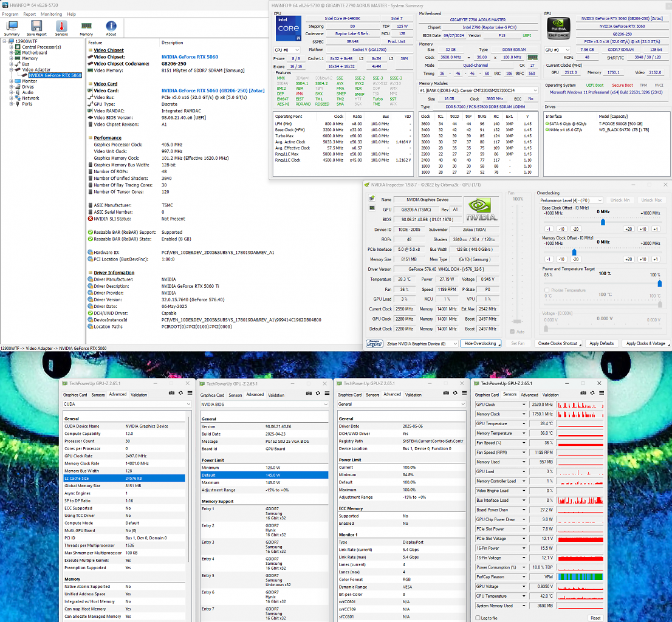
Task: Open the Report menu in HWiNFO
Action: [x=30, y=14]
